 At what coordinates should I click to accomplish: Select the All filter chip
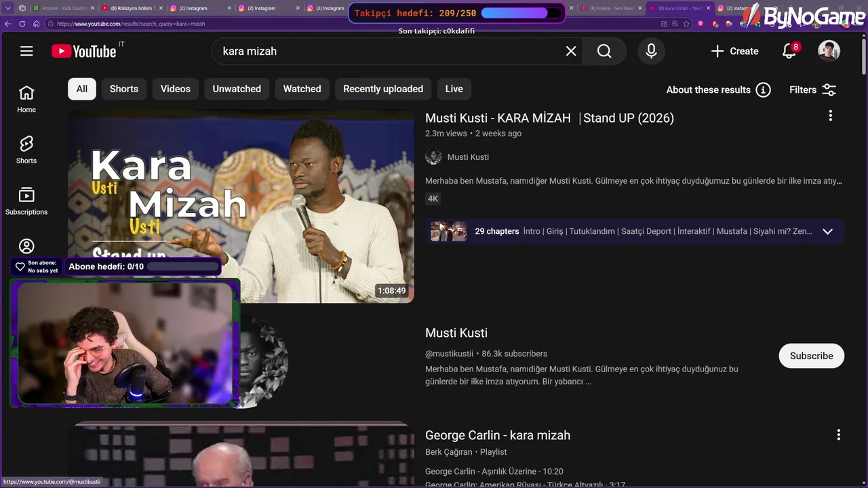point(82,89)
